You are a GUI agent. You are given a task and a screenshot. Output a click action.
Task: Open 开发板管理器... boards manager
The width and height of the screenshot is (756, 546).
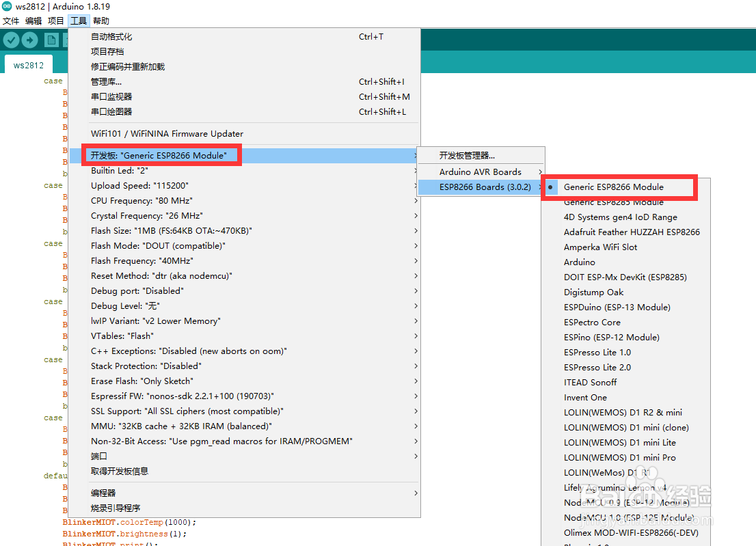[481, 156]
